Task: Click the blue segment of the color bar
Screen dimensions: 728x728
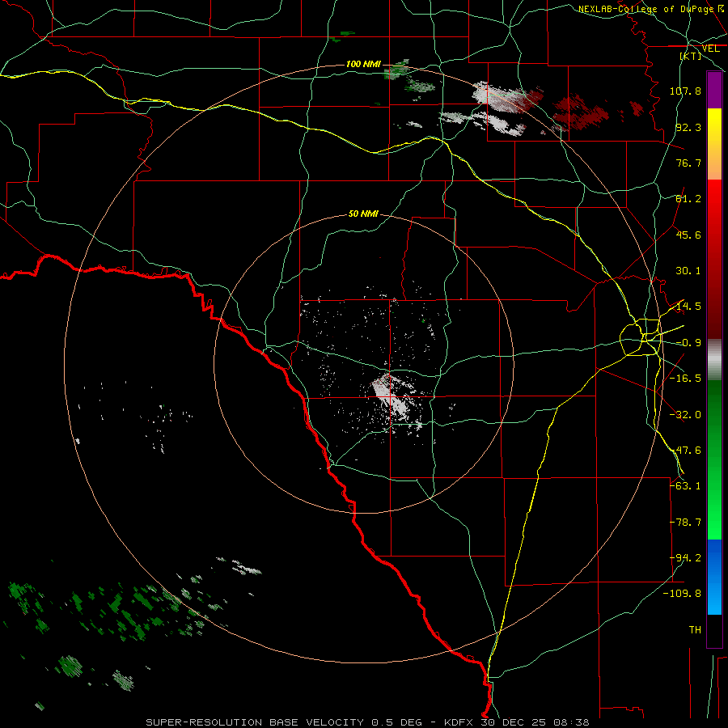Action: pos(714,577)
